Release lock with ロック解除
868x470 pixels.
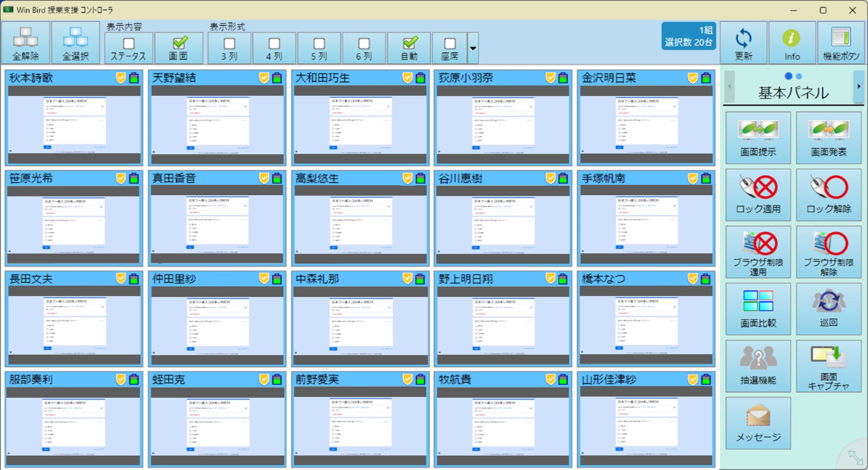[x=828, y=195]
